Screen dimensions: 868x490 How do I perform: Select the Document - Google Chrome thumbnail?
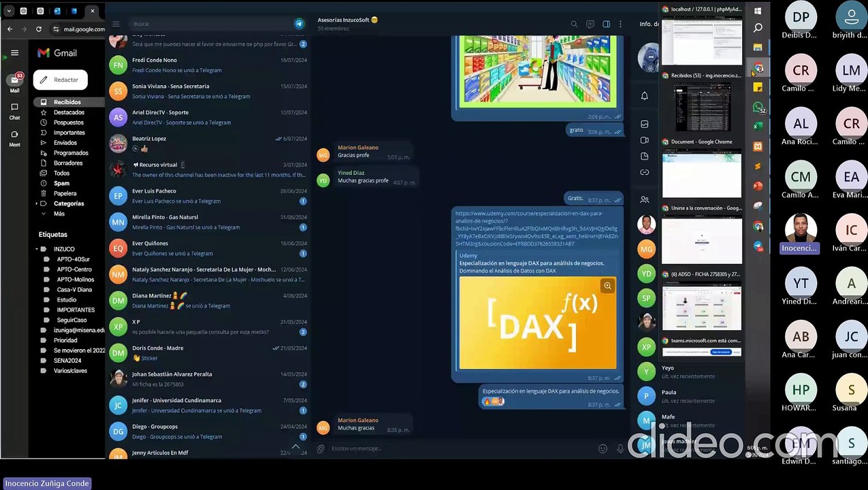pos(702,169)
